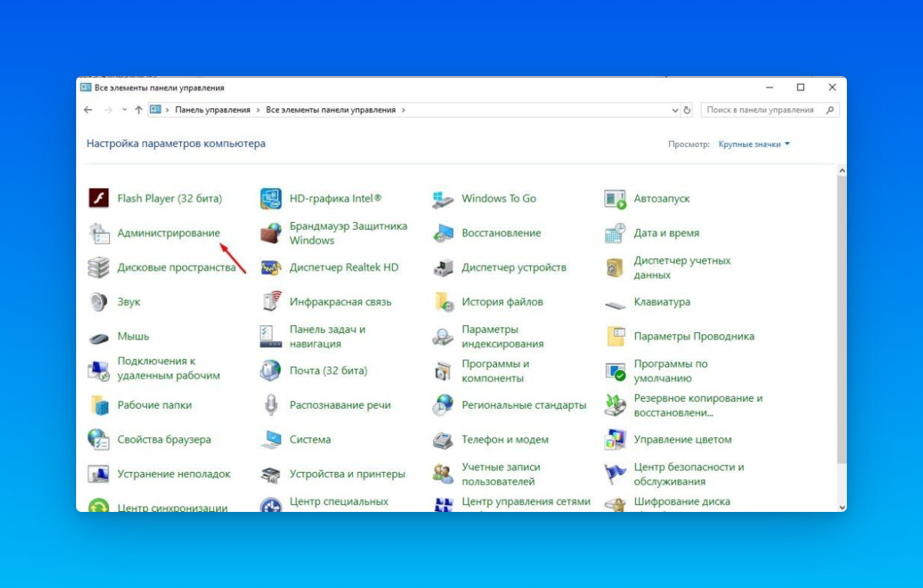
Task: Refresh the Control Panel view
Action: (x=688, y=110)
